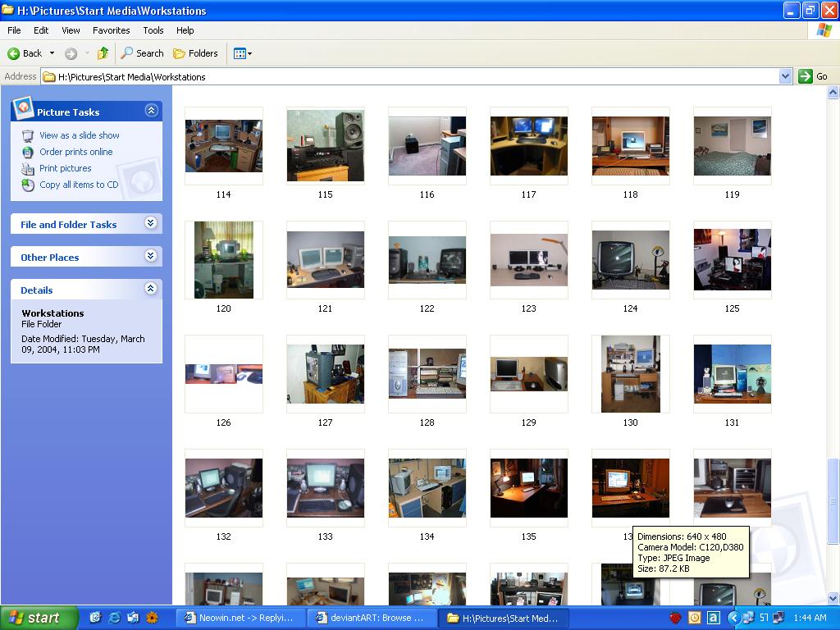Open the address bar dropdown list
Screen dimensions: 840x630
[x=785, y=76]
